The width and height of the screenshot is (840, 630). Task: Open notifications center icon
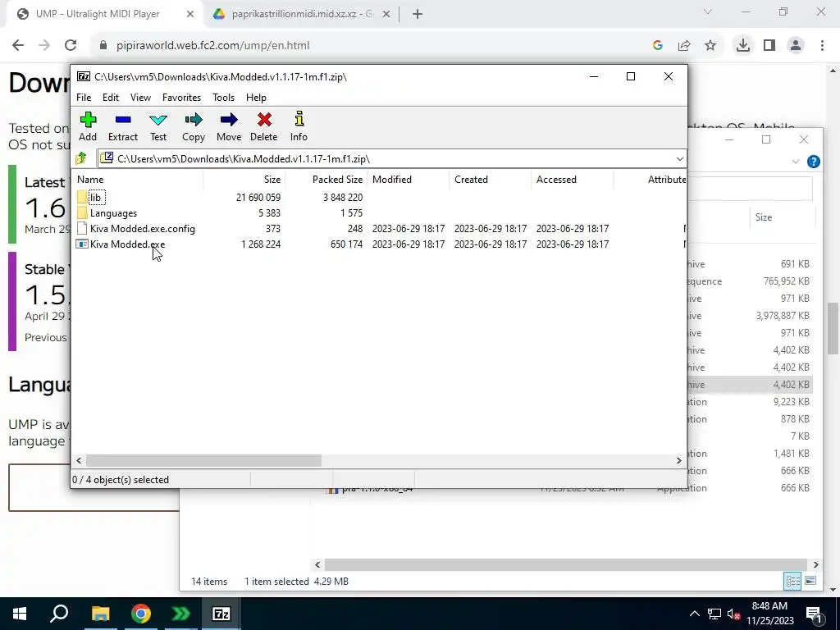(815, 614)
